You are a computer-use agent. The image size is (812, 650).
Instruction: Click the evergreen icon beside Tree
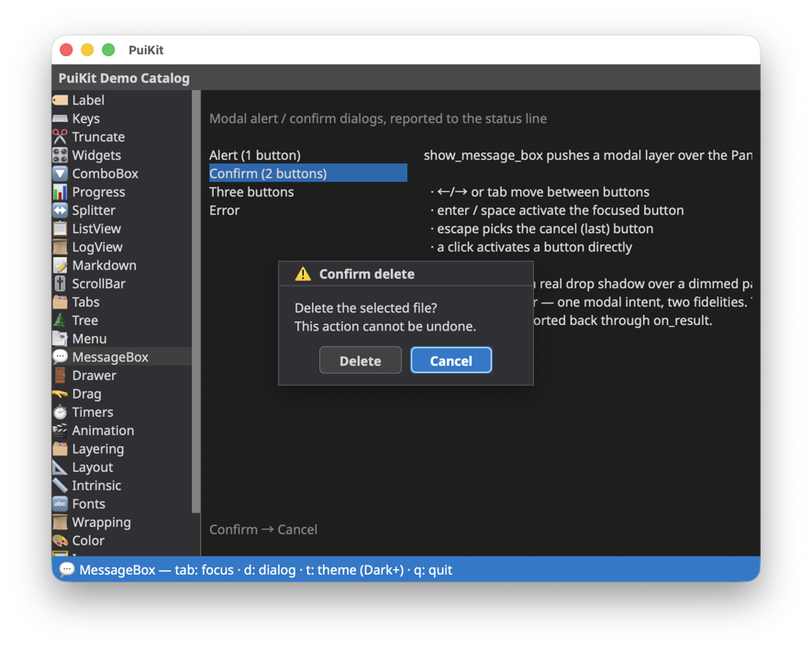[60, 320]
